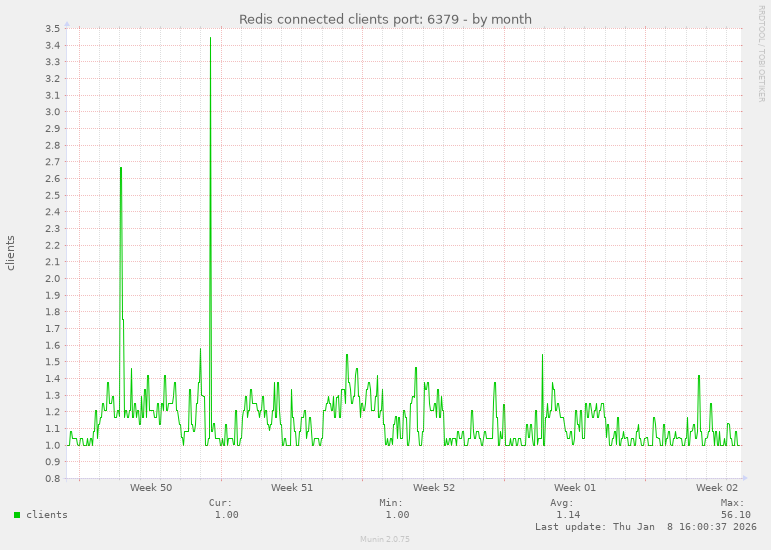Image resolution: width=771 pixels, height=550 pixels.
Task: Click the 2.5 y-axis tick label
Action: [x=52, y=195]
